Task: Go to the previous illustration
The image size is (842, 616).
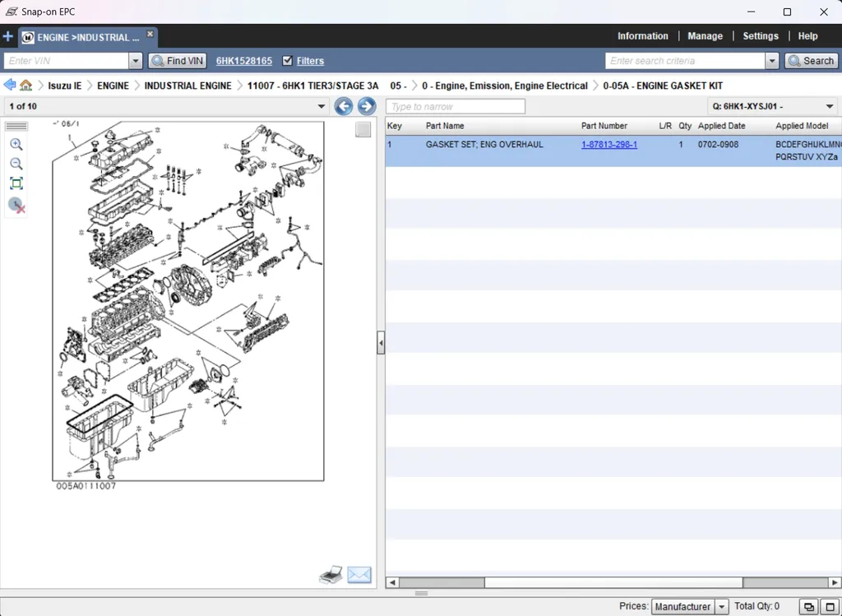Action: [x=344, y=106]
